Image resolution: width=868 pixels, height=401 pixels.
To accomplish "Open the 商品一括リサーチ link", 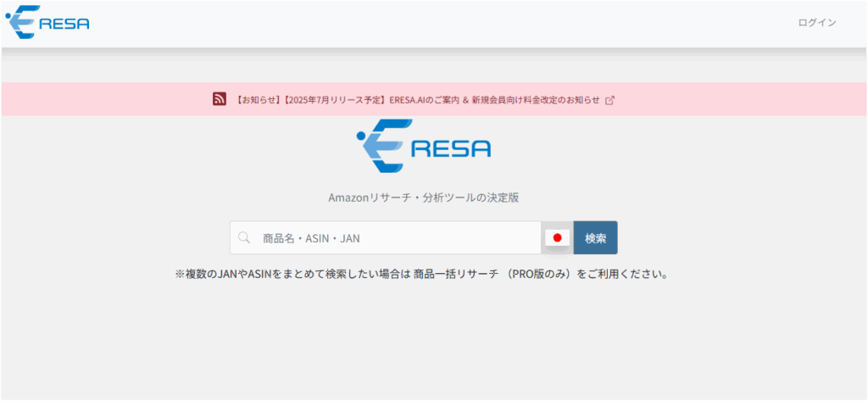I will 456,274.
